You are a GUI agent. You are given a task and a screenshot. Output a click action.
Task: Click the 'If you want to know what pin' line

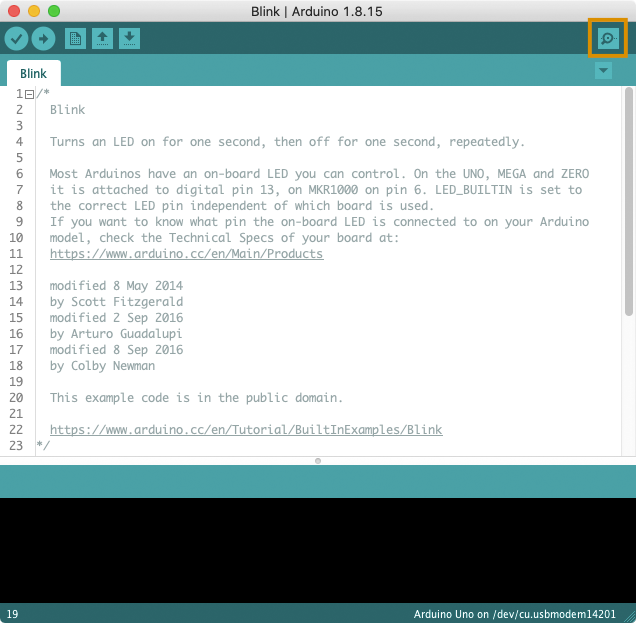[x=319, y=222]
